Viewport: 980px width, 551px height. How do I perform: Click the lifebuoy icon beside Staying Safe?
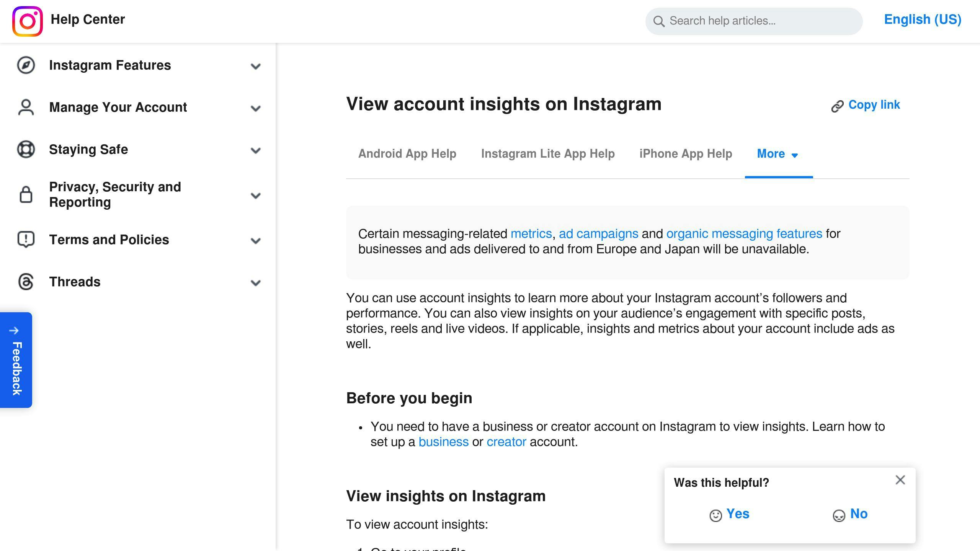pos(26,149)
